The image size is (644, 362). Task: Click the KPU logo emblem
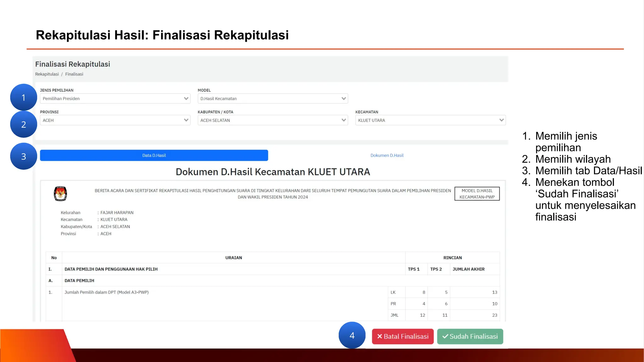click(60, 194)
